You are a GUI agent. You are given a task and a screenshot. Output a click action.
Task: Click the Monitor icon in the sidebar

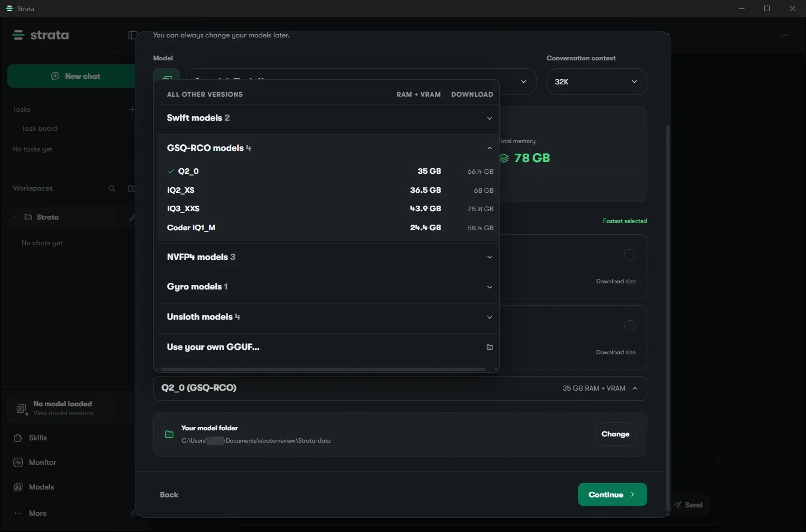coord(18,463)
